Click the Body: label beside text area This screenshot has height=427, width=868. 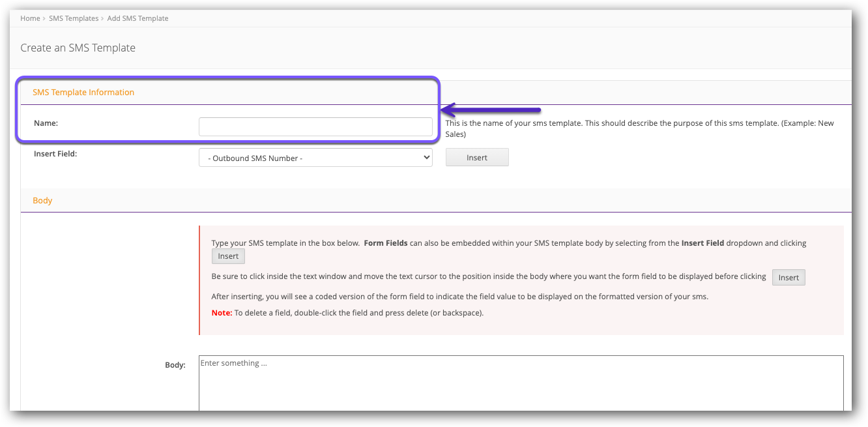coord(175,365)
